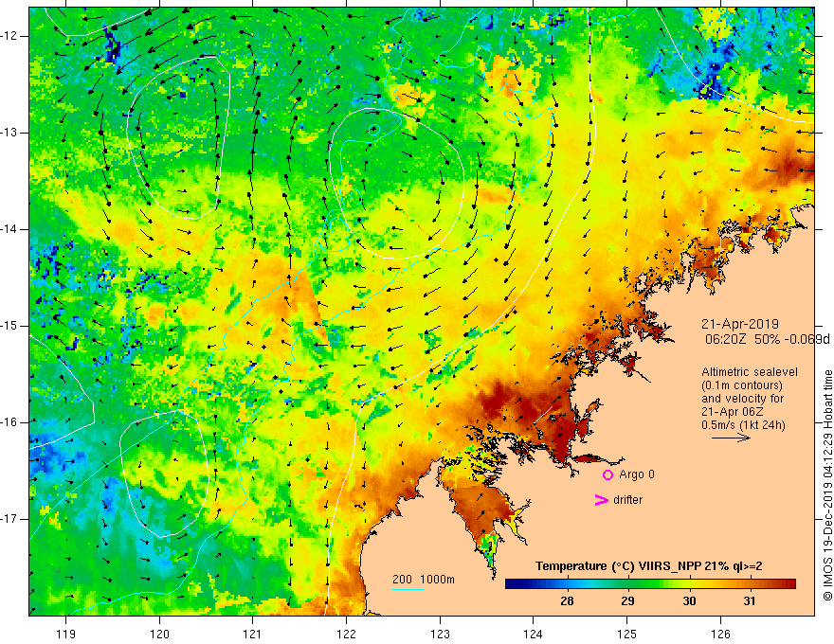Click the date label 21-Apr-2019
The width and height of the screenshot is (834, 644).
pyautogui.click(x=740, y=324)
